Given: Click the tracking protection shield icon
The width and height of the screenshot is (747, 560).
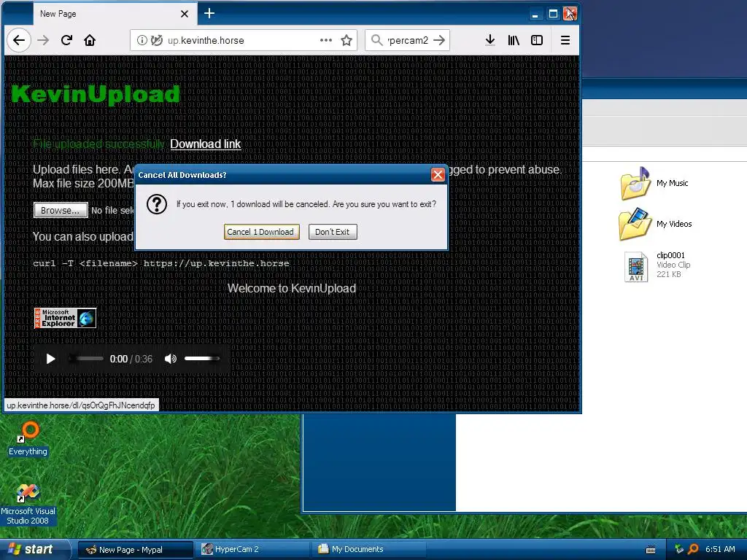Looking at the screenshot, I should pyautogui.click(x=157, y=40).
